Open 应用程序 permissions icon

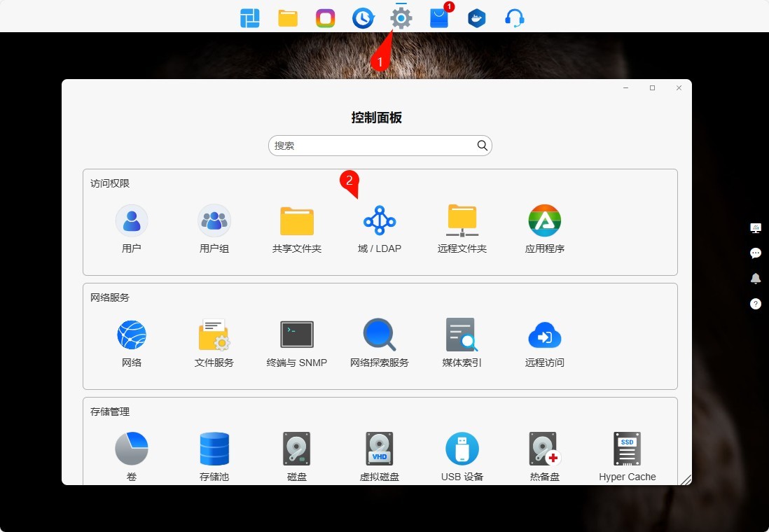[x=545, y=221]
